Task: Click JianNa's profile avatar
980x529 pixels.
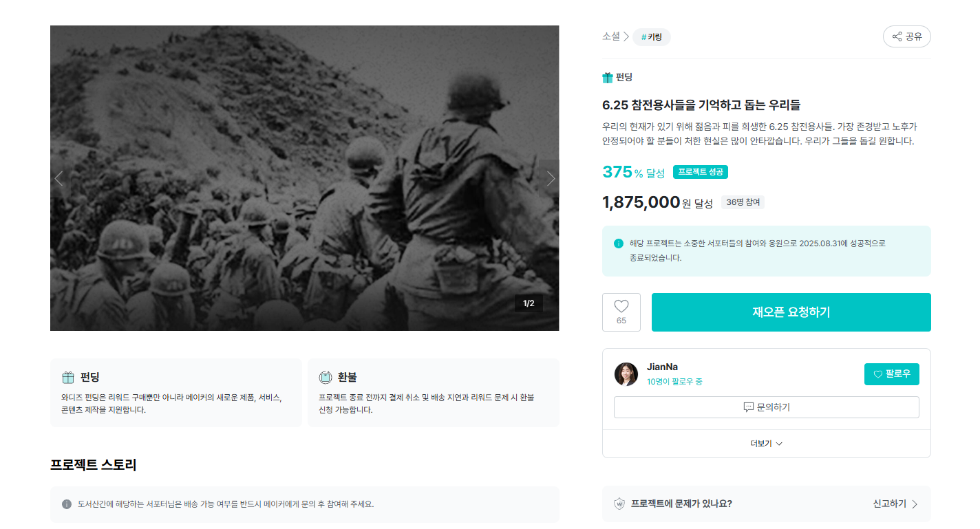Action: [626, 374]
